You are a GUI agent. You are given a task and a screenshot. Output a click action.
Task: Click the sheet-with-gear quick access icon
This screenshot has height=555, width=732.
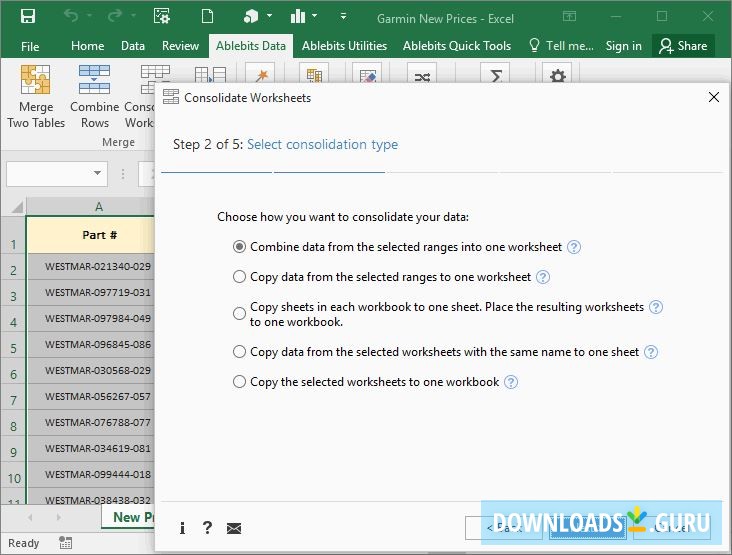(162, 17)
